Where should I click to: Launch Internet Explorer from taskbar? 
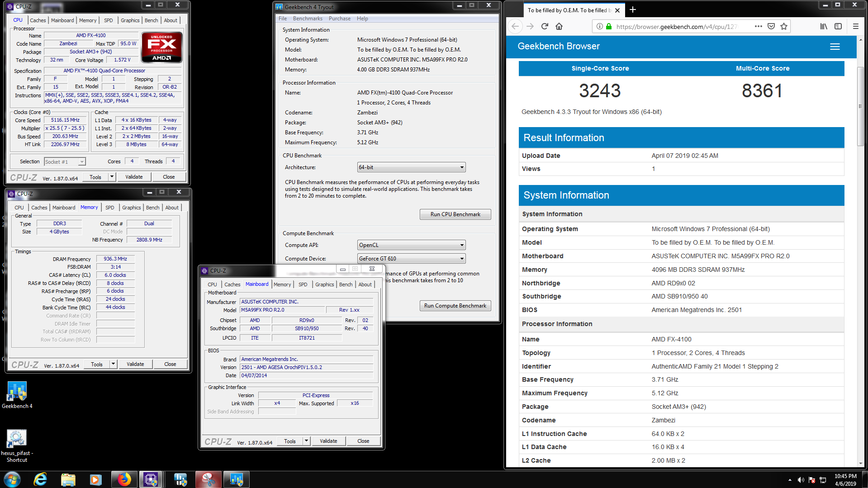41,479
